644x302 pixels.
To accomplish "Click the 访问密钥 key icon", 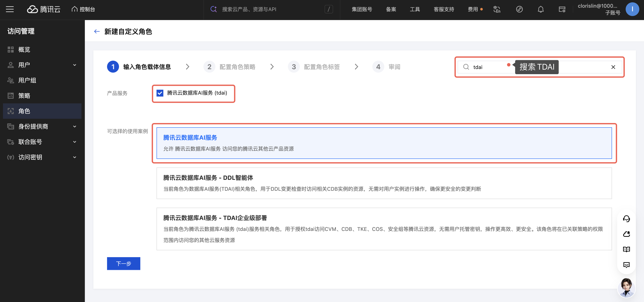I will click(10, 157).
